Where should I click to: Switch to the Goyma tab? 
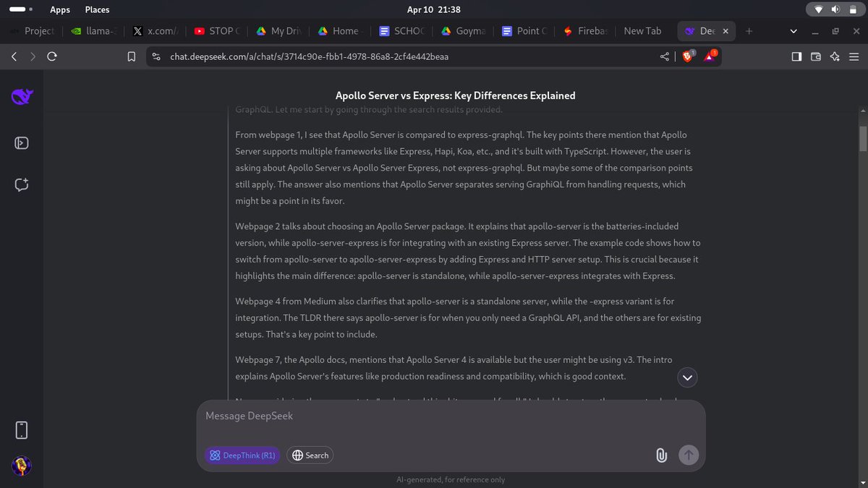463,31
